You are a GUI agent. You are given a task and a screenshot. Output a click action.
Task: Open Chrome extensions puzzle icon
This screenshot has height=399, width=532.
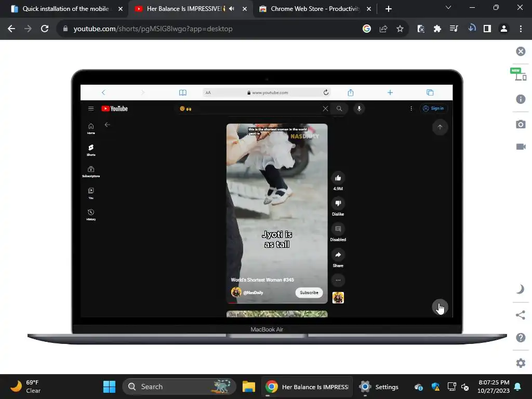(x=437, y=29)
